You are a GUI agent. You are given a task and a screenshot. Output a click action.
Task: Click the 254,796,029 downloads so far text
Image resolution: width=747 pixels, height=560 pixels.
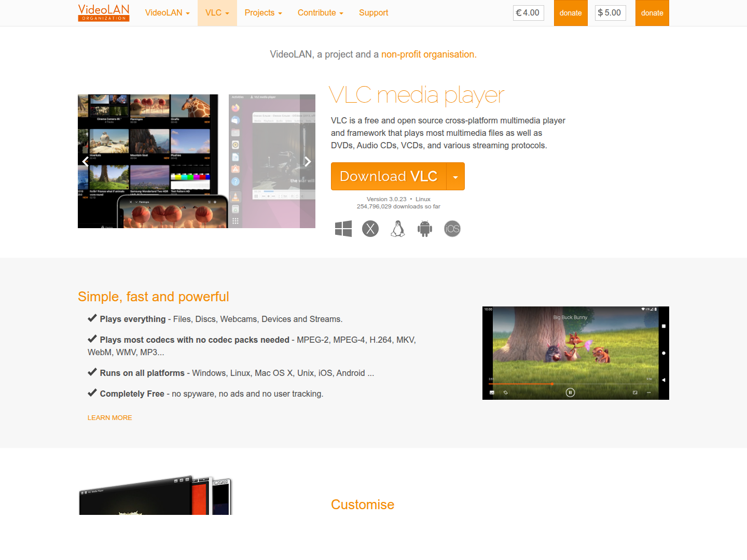coord(398,206)
